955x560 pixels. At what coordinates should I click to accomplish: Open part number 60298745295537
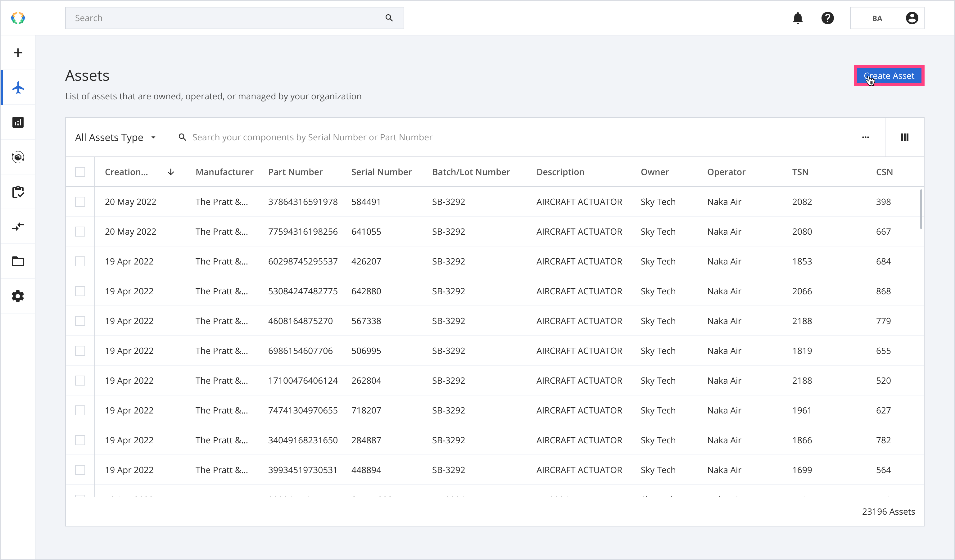tap(303, 261)
